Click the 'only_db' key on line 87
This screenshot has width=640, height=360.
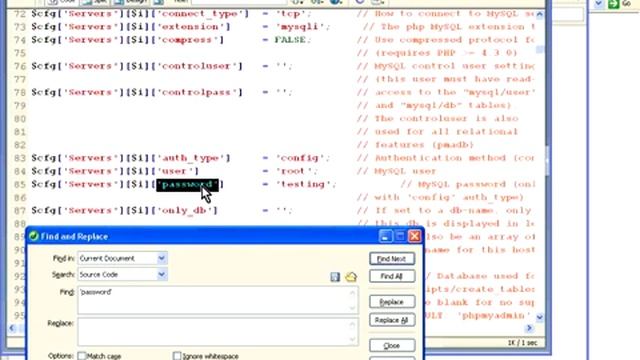[x=187, y=211]
